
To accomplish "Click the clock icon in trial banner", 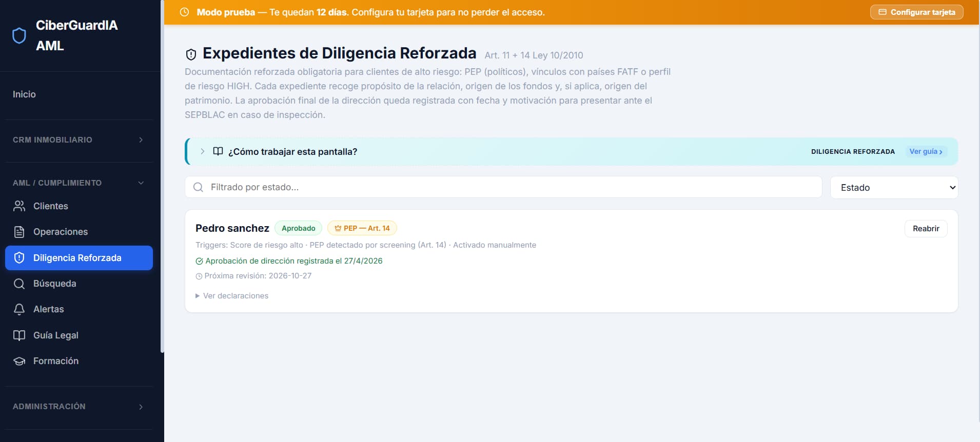I will pyautogui.click(x=184, y=12).
